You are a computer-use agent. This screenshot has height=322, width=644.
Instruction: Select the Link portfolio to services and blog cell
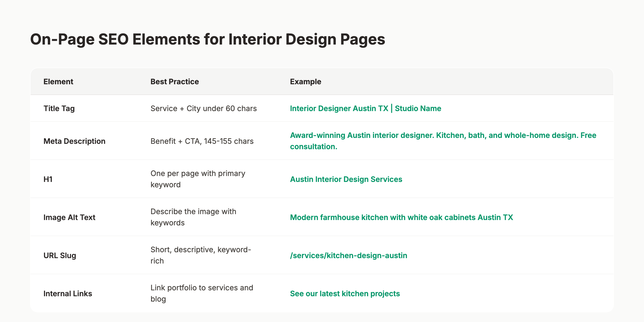[x=202, y=293]
